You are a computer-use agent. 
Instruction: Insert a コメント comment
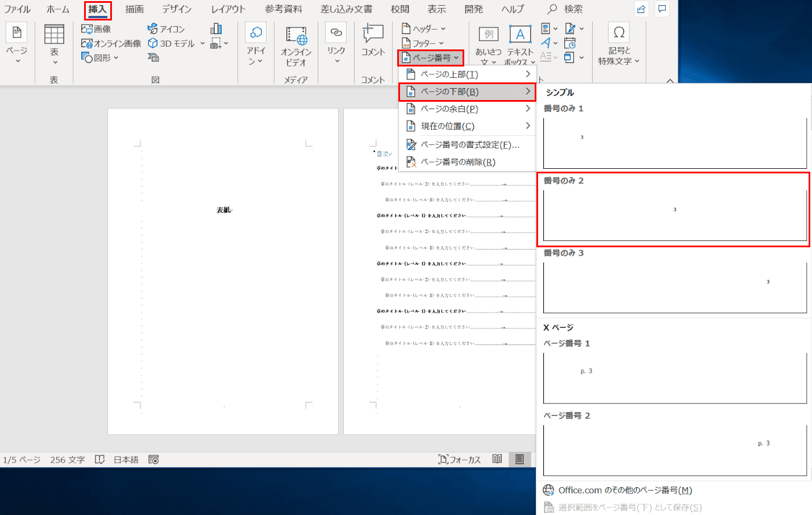pyautogui.click(x=373, y=40)
